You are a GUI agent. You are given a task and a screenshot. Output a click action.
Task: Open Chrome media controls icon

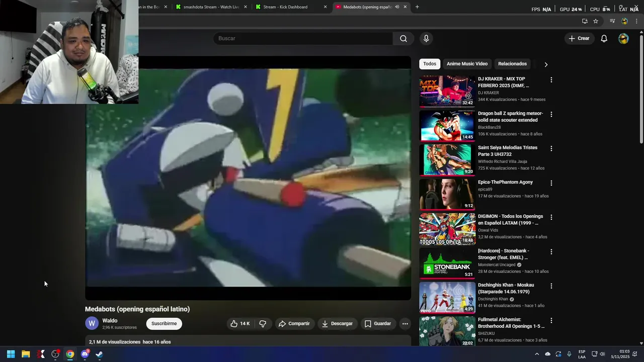pyautogui.click(x=612, y=21)
